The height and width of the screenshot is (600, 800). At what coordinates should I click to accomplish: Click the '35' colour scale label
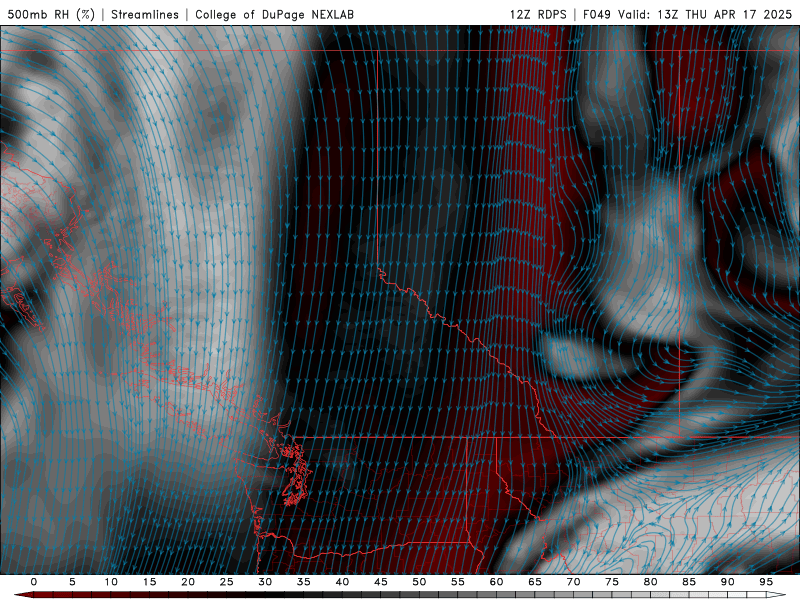pos(304,582)
